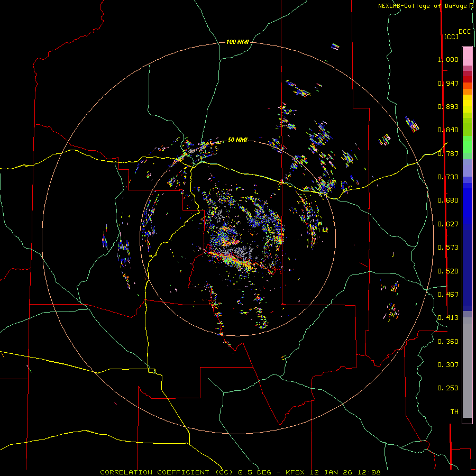Click the [CC] legend header
This screenshot has width=476, height=476.
click(x=451, y=36)
